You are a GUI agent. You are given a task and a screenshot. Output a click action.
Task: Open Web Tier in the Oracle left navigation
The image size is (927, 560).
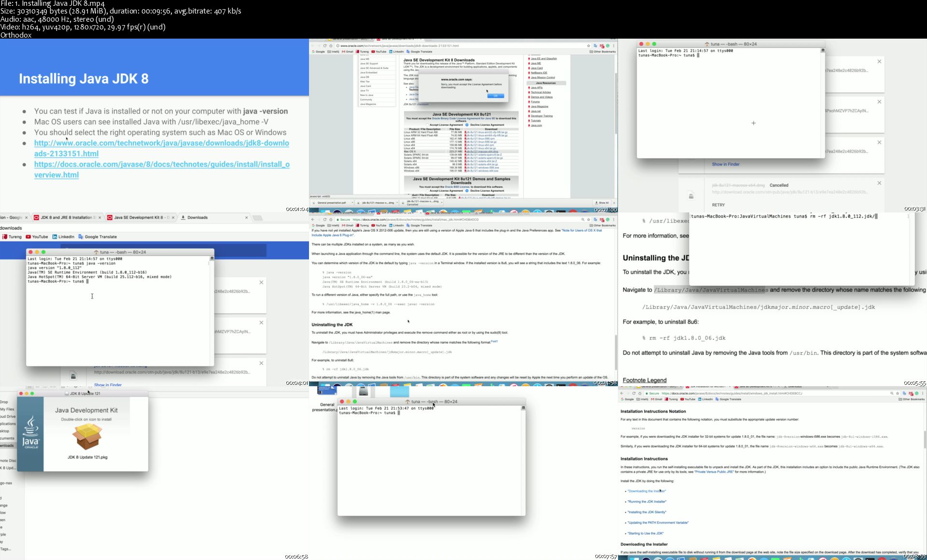click(x=365, y=82)
